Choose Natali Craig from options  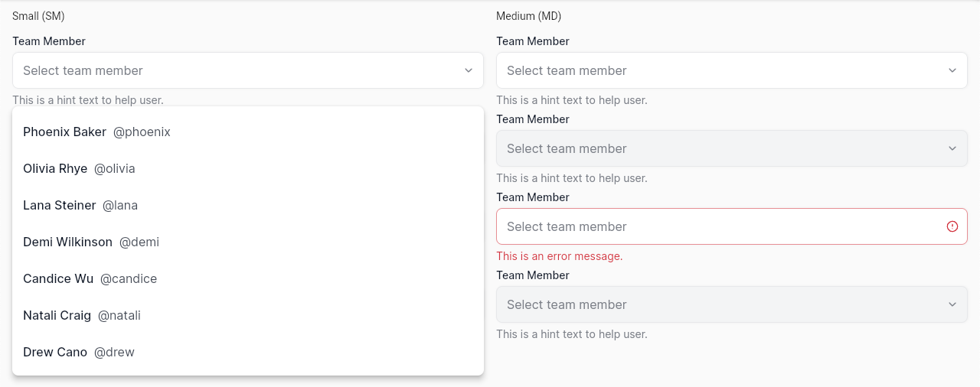pos(248,315)
